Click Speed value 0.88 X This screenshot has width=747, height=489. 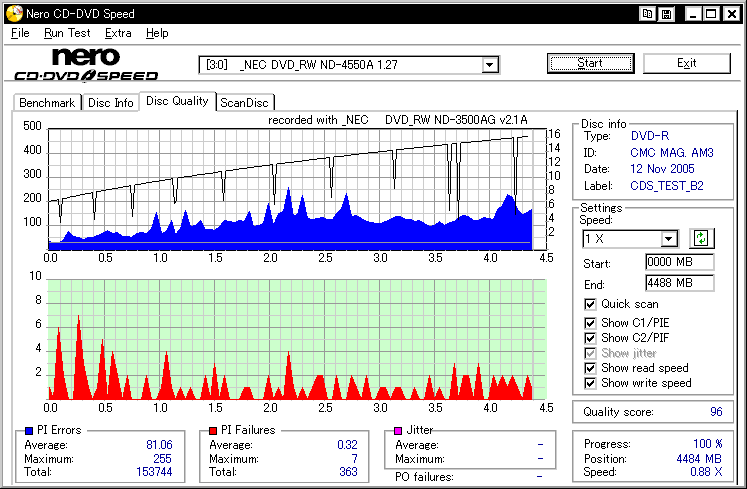coord(706,472)
